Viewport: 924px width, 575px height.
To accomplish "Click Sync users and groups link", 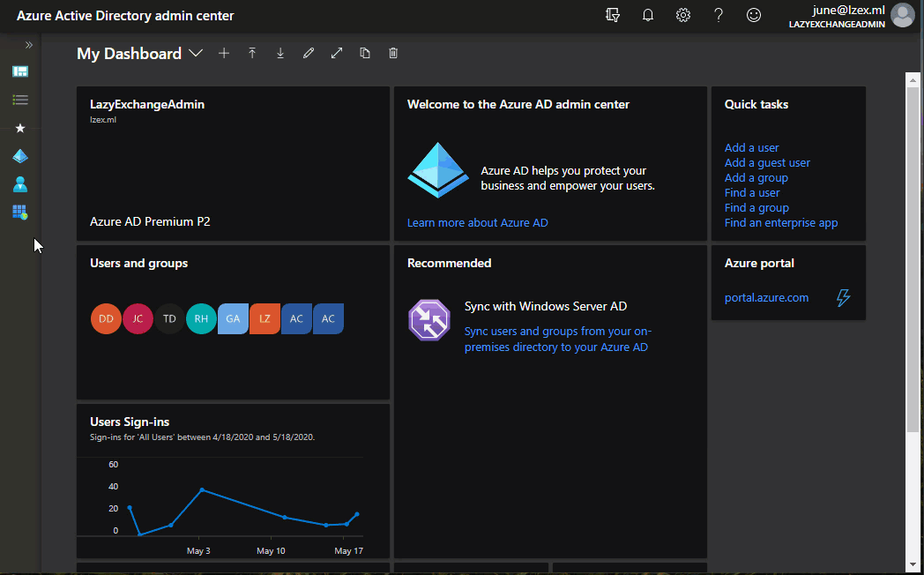I will click(x=557, y=340).
